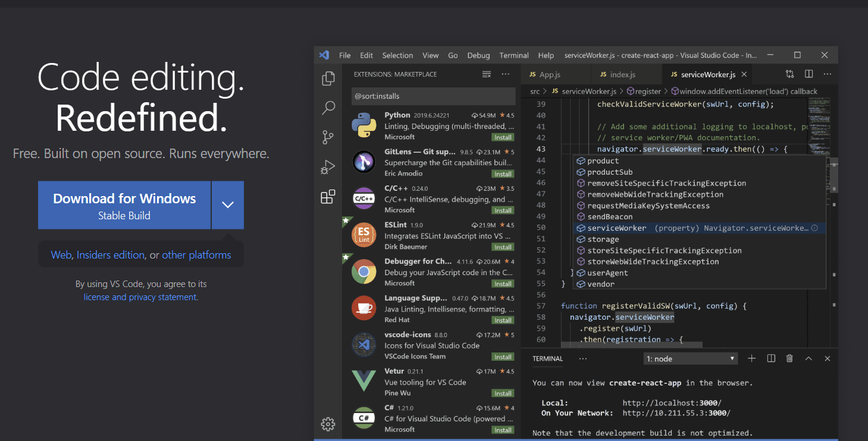Open the info icon on serviceWorker suggestion
Screen dimensions: 868x441
coord(814,228)
